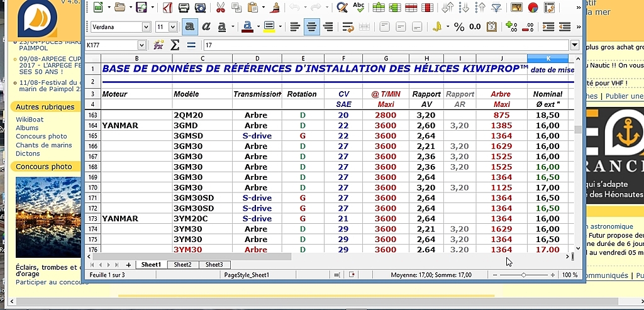This screenshot has width=644, height=310.
Task: Insert a chart with the pie icon
Action: (533, 7)
